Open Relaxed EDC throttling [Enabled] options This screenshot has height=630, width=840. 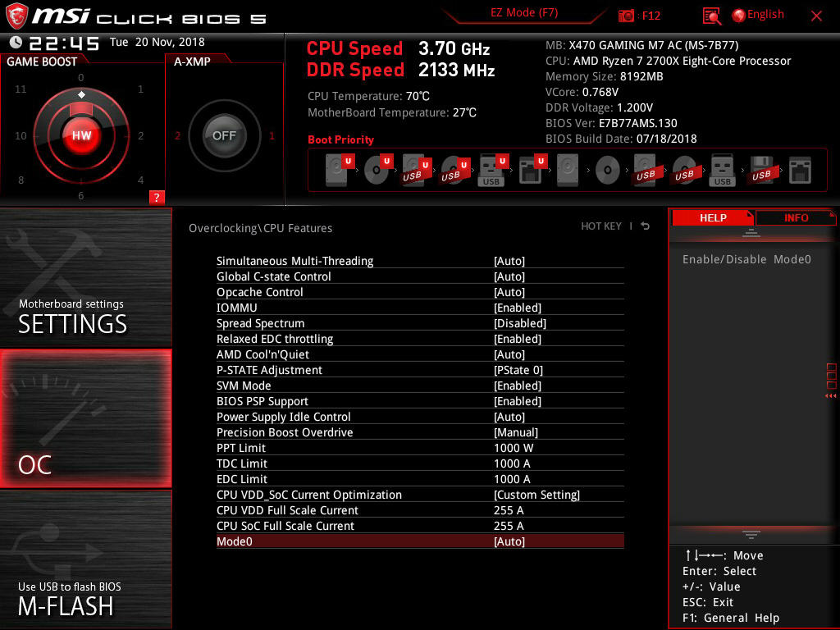(x=518, y=339)
